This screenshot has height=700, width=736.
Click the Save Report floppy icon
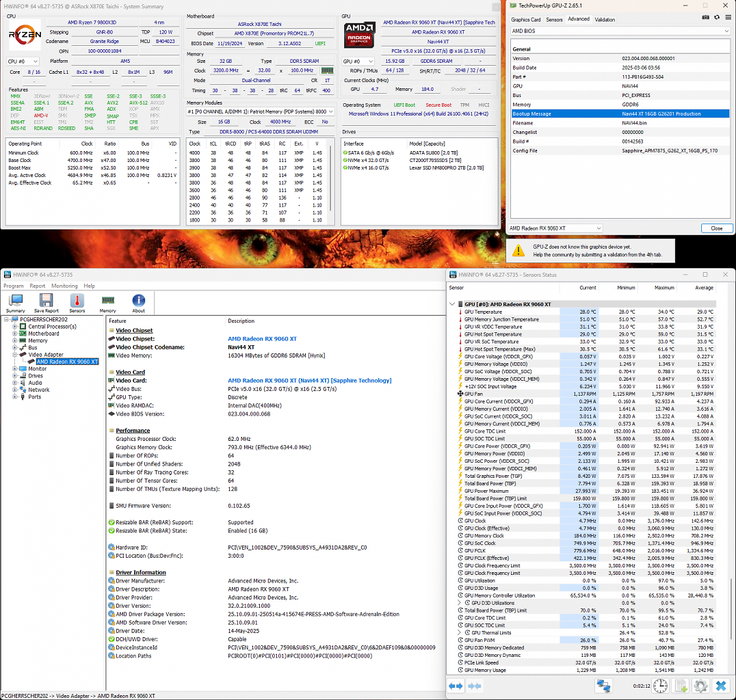tap(46, 303)
